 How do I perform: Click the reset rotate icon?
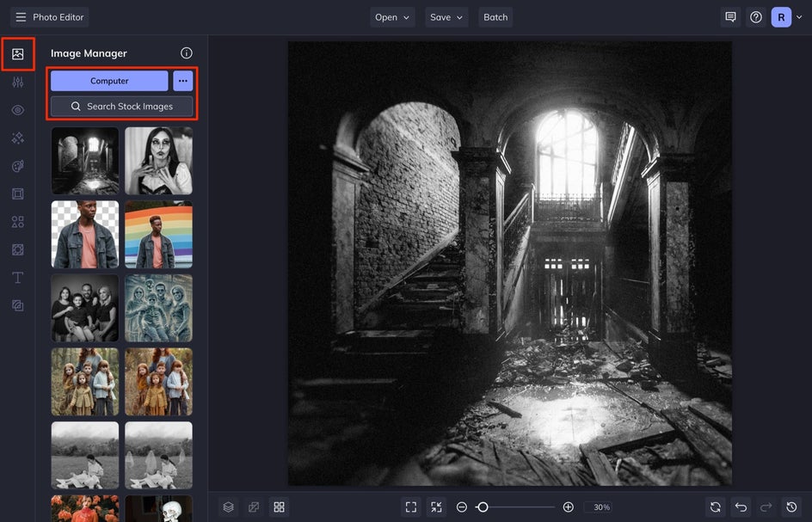(x=715, y=507)
